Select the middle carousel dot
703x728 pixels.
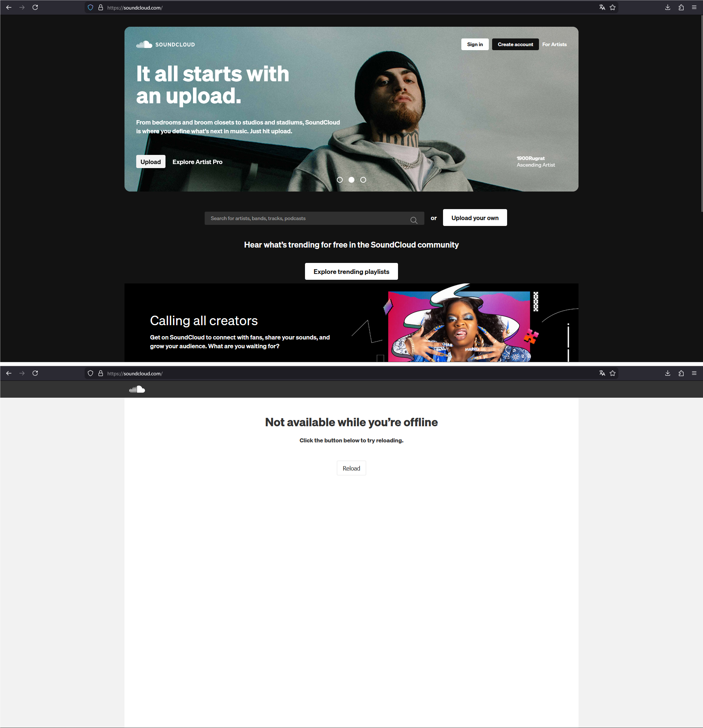[351, 180]
